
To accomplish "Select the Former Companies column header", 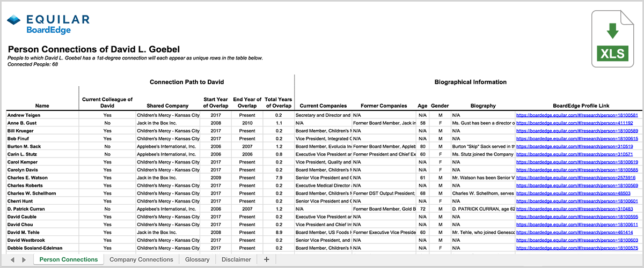I will coord(384,106).
